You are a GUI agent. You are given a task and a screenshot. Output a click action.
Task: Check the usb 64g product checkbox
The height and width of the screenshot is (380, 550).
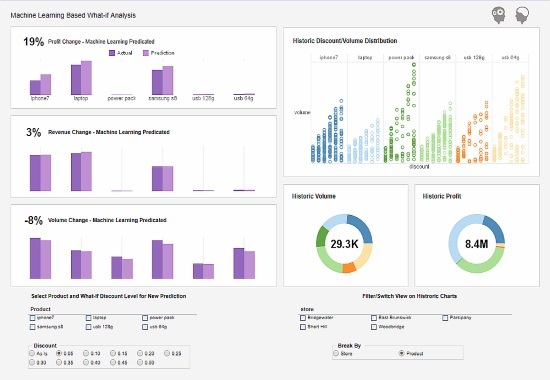(x=145, y=327)
